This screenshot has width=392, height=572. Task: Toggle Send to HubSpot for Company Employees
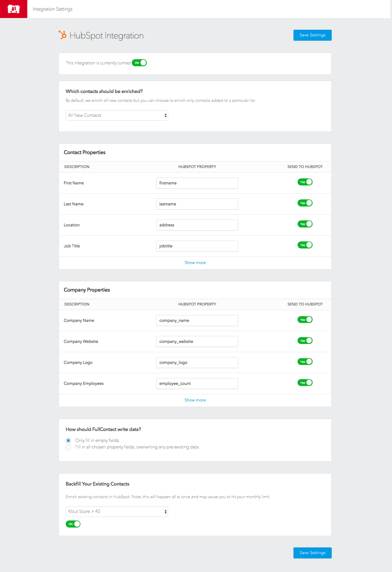[x=305, y=383]
